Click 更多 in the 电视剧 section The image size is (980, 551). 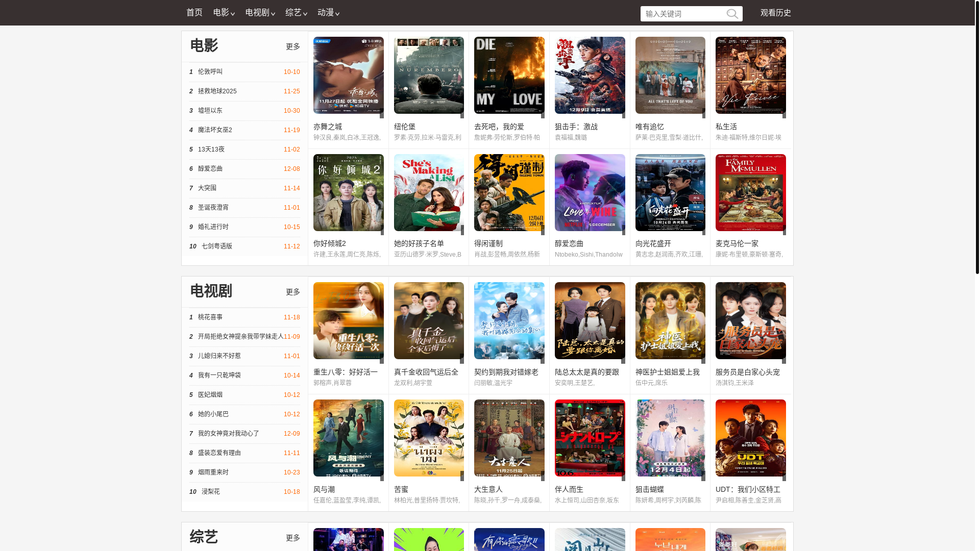(293, 292)
